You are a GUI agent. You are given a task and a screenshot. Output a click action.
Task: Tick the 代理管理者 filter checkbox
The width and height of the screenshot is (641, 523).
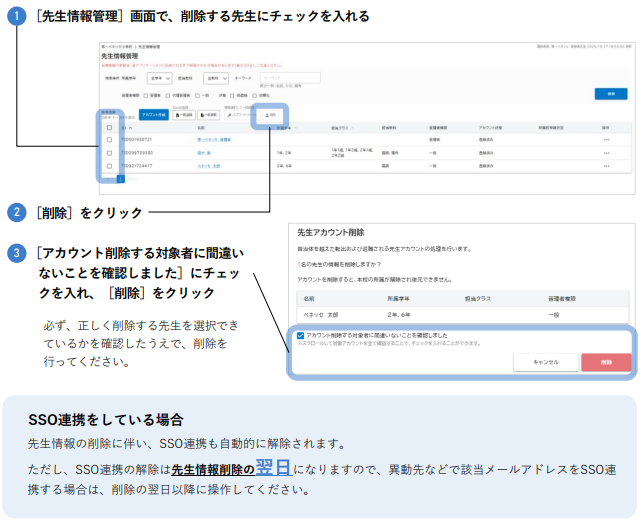pyautogui.click(x=168, y=95)
